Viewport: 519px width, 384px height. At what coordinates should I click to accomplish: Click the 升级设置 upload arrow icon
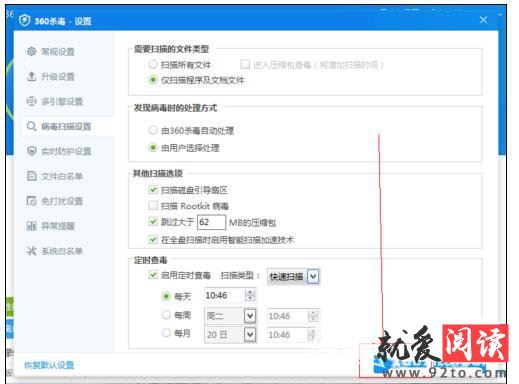tap(31, 76)
